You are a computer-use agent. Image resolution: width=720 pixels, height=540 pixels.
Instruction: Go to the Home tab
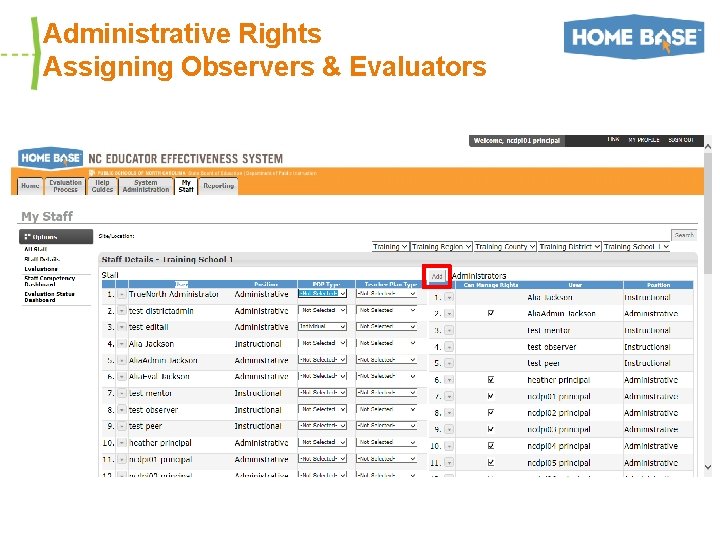pyautogui.click(x=30, y=186)
